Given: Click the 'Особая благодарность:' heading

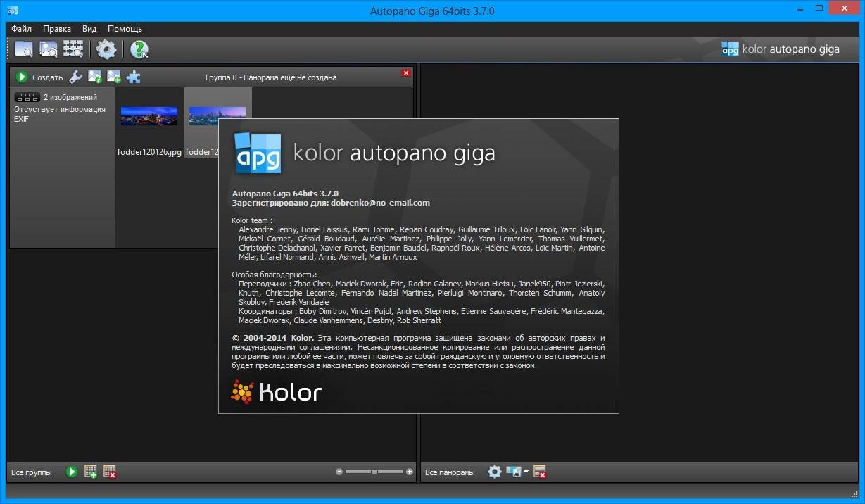Looking at the screenshot, I should coord(274,275).
